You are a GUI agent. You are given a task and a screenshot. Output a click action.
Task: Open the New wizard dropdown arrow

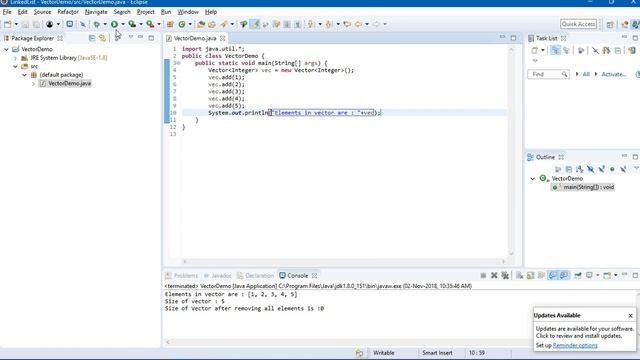tap(16, 24)
